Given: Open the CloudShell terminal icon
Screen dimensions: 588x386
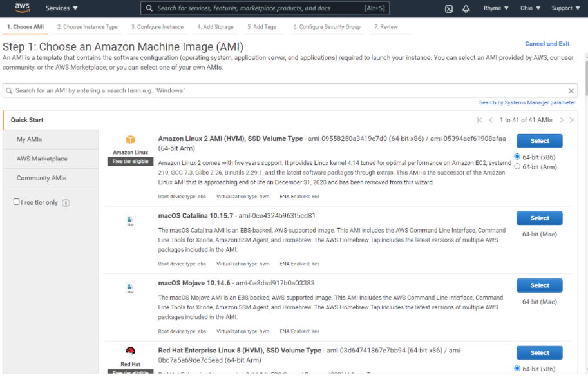Looking at the screenshot, I should pyautogui.click(x=448, y=8).
